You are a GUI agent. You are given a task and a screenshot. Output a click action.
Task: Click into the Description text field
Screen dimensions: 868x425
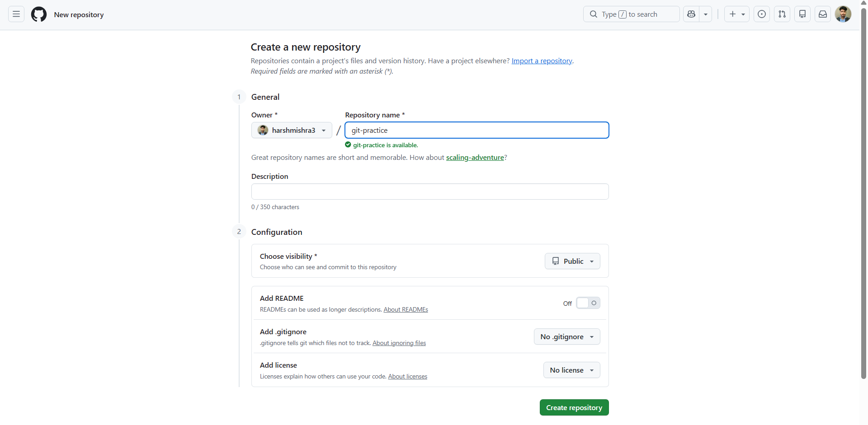pos(430,191)
